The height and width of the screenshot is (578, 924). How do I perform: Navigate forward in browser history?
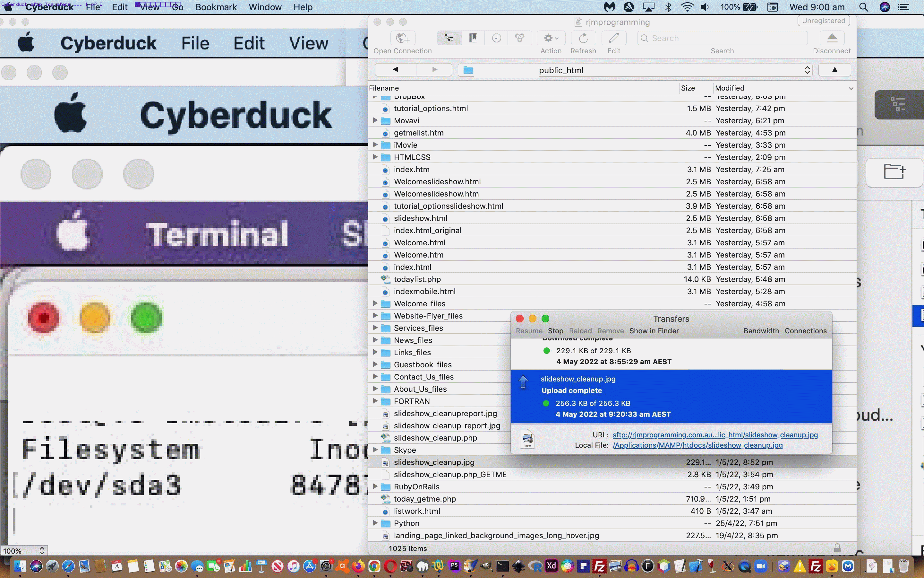click(434, 70)
